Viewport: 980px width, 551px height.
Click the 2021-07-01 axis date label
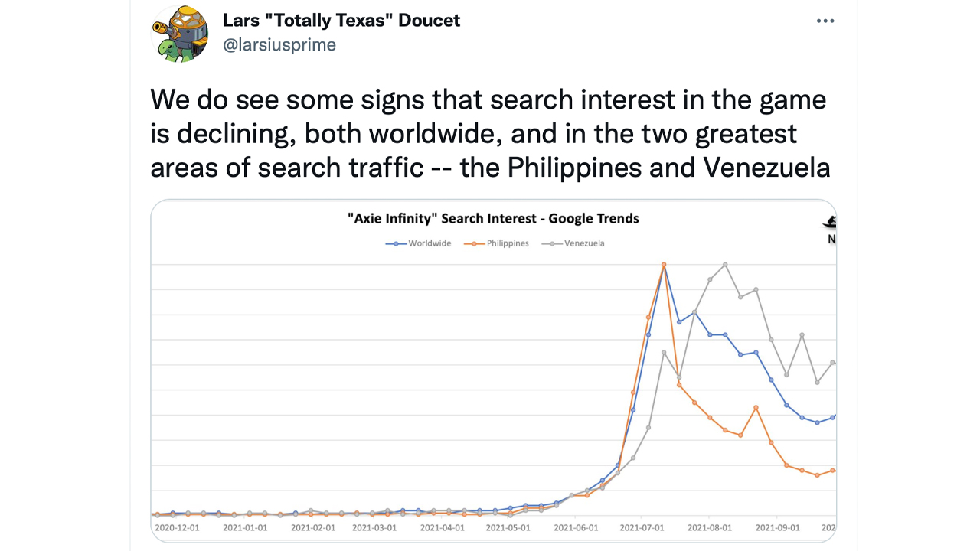point(642,527)
